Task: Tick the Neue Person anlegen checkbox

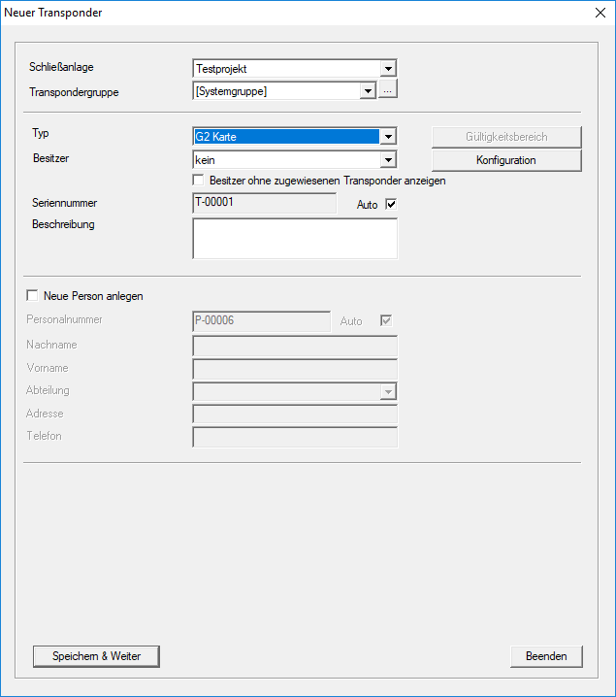Action: pos(33,296)
